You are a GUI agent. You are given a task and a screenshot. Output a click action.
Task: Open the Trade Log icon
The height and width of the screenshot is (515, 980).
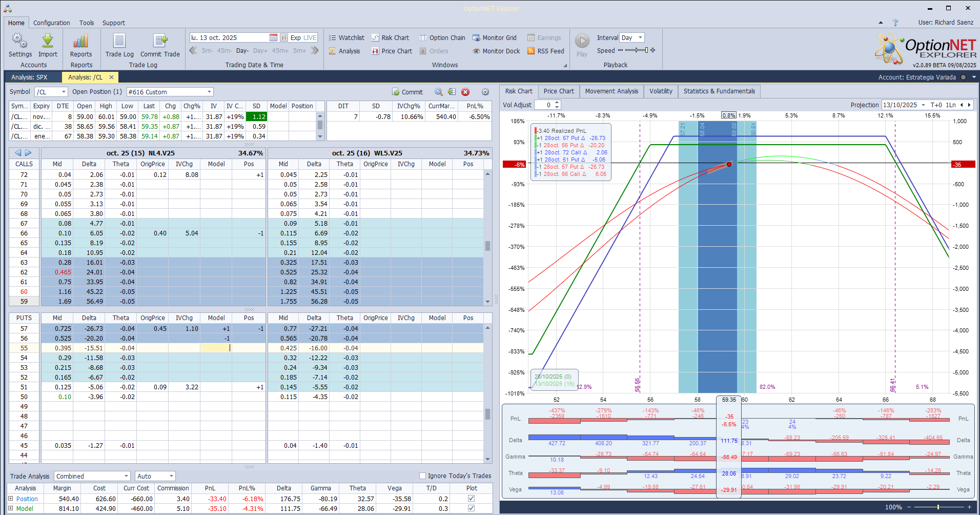tap(119, 41)
